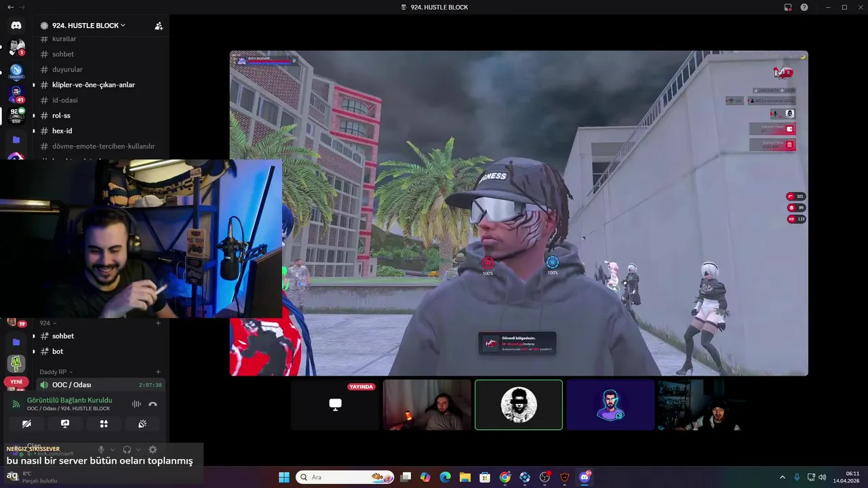868x488 pixels.
Task: Open activities launcher button
Action: pyautogui.click(x=104, y=424)
